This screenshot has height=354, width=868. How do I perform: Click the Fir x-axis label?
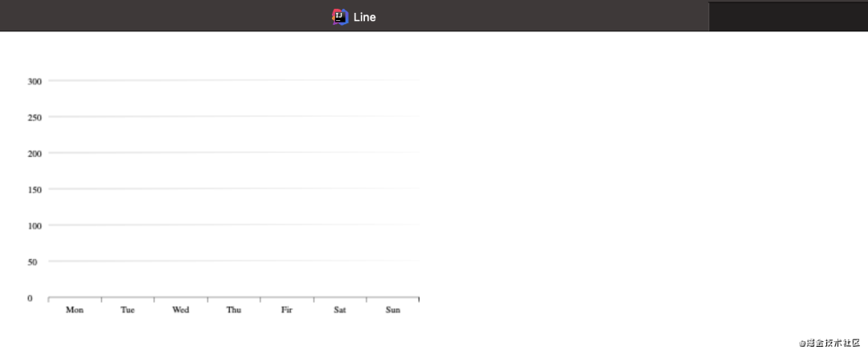click(x=287, y=310)
